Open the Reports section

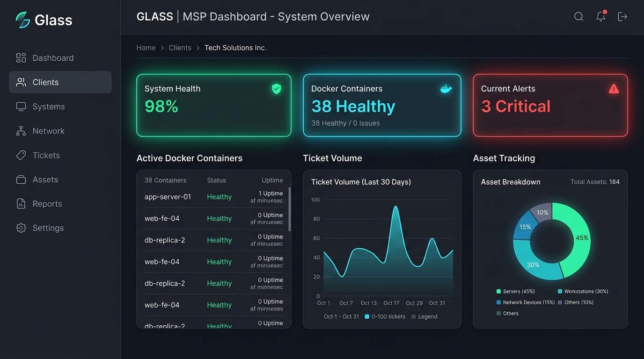tap(60, 204)
